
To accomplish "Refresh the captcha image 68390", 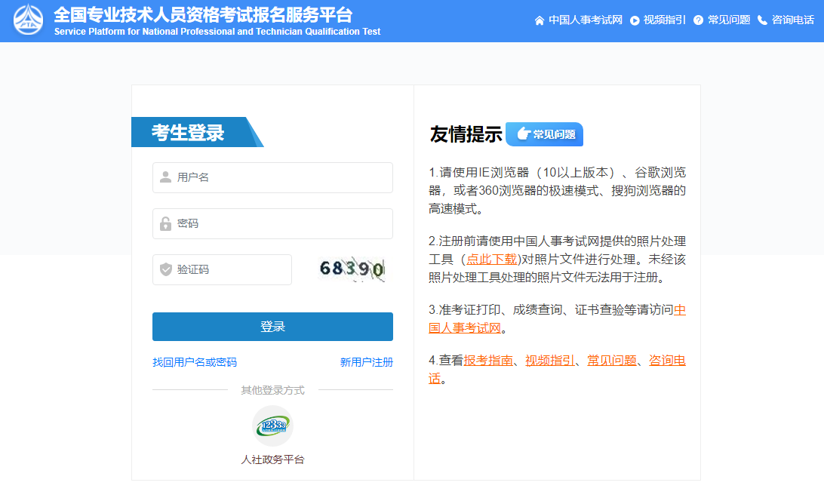I will 351,269.
